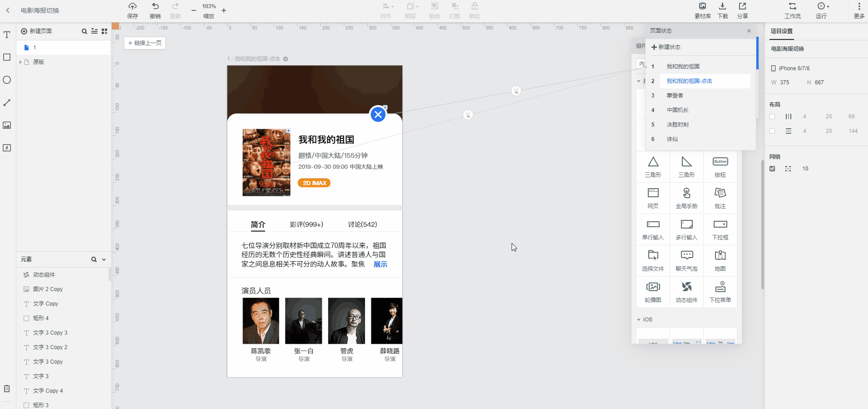Select the 图片 2 Copy element layer
Viewport: 868px width, 409px height.
coord(64,289)
